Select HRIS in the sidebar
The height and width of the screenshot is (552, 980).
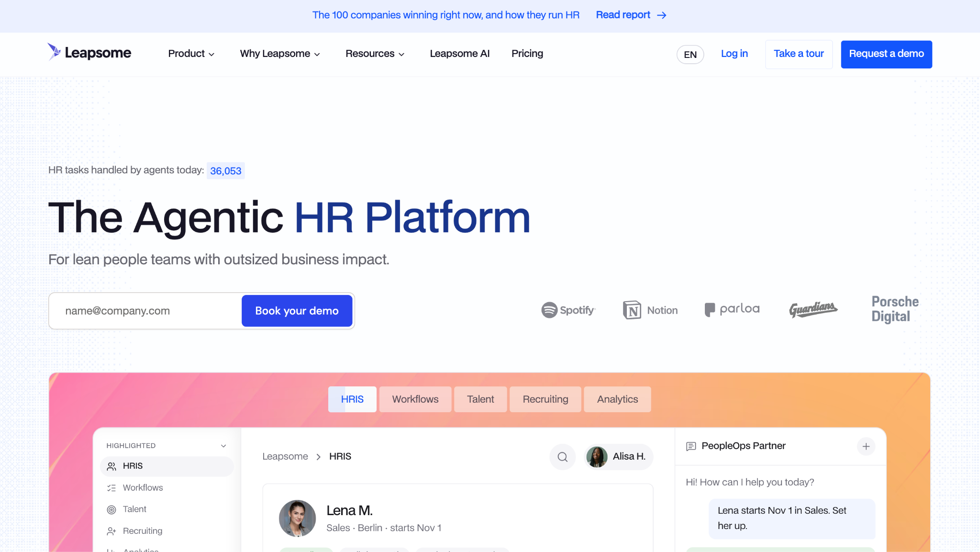point(167,466)
